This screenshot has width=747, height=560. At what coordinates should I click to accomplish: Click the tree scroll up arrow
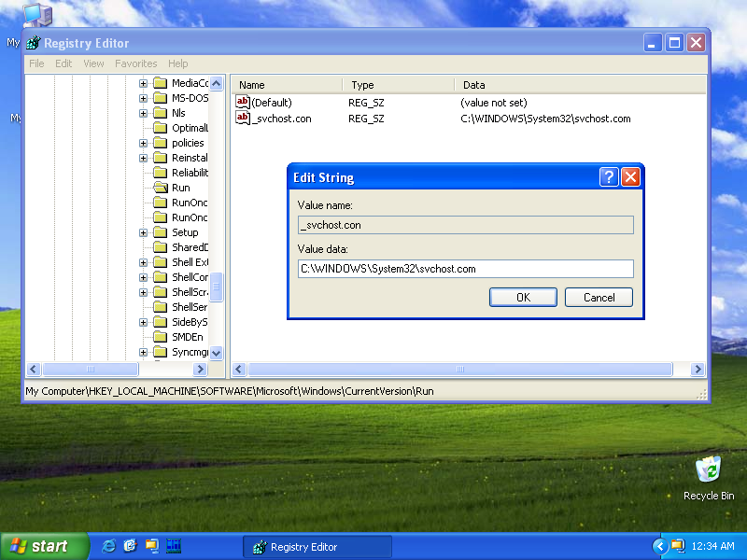(x=216, y=84)
